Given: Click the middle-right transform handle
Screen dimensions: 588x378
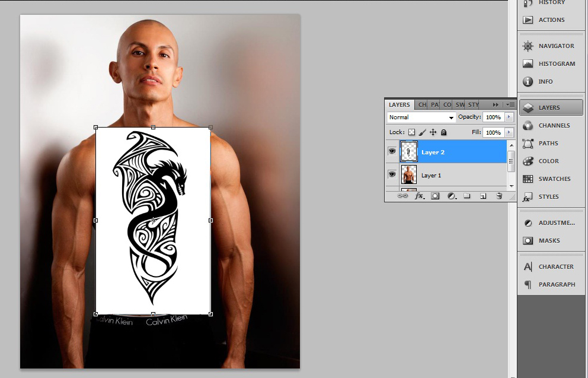Looking at the screenshot, I should (x=210, y=220).
